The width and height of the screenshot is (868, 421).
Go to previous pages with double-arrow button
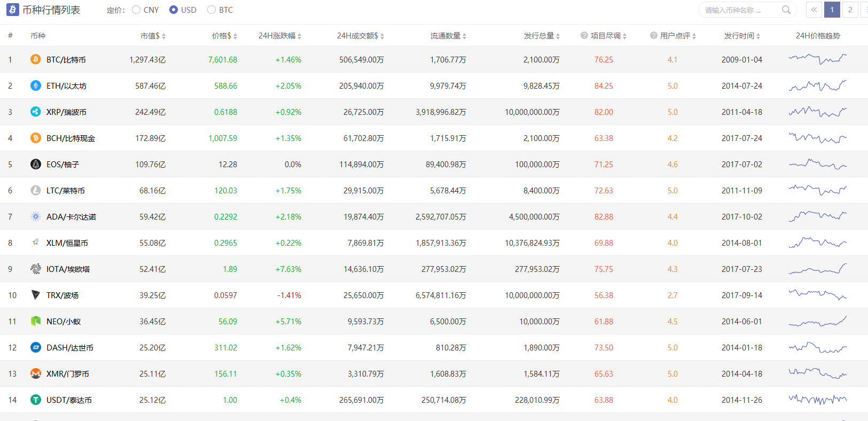tap(814, 10)
